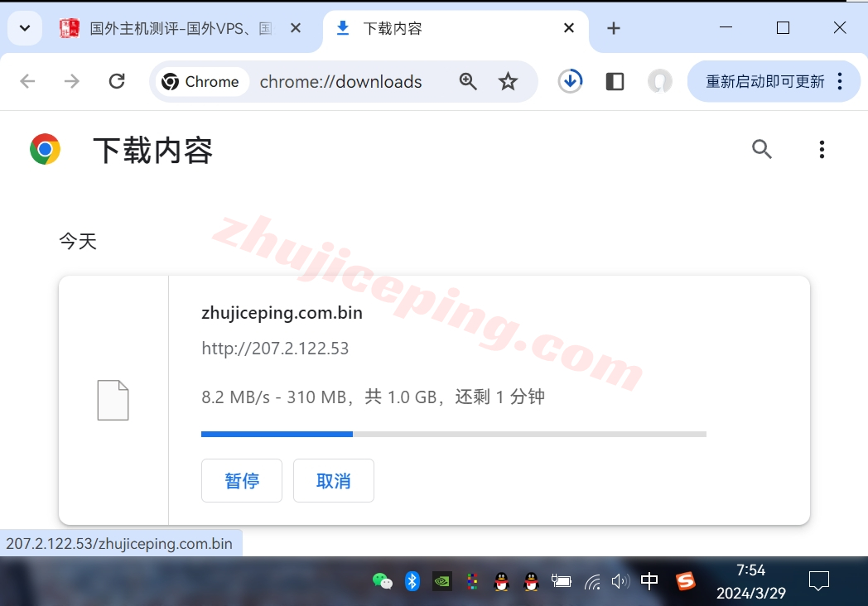Open downloads page more actions menu
Image resolution: width=868 pixels, height=606 pixels.
point(822,149)
